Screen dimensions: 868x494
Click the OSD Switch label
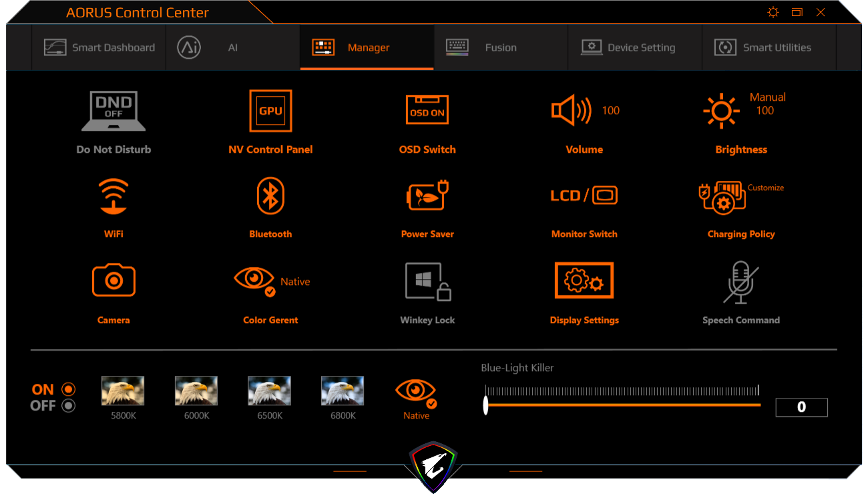point(427,150)
